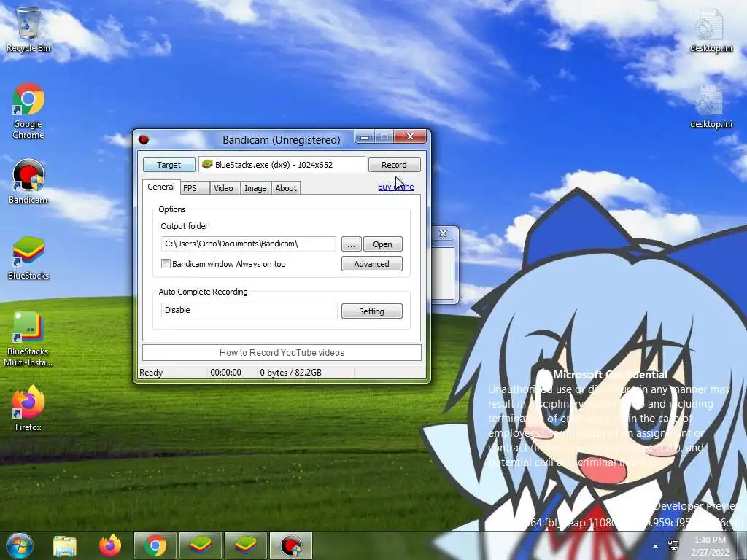The image size is (747, 560).
Task: Open BlueStacks Multi-Instance Manager desktop shortcut
Action: tap(28, 338)
